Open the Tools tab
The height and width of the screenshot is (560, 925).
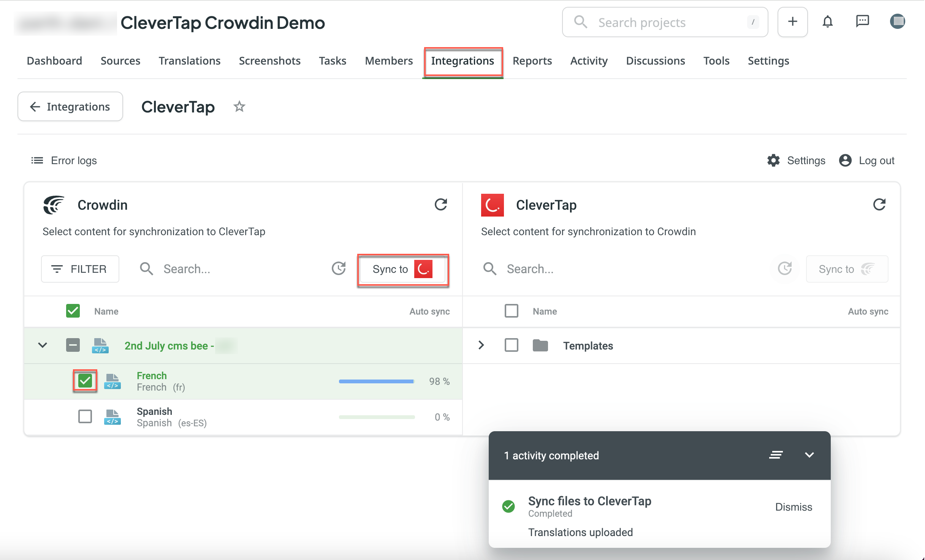click(716, 61)
